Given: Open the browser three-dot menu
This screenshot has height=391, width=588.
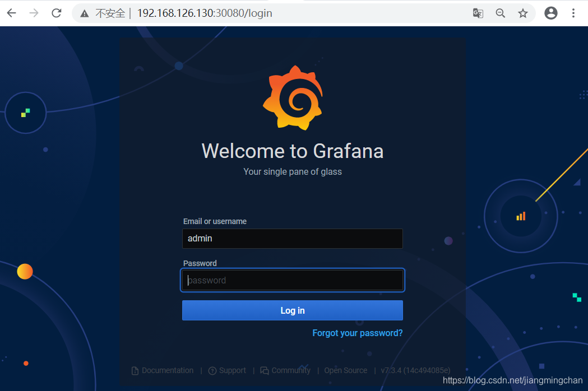Looking at the screenshot, I should [573, 13].
